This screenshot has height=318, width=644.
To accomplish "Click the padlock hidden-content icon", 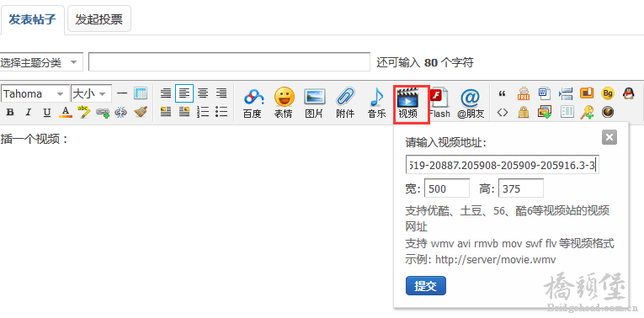I will tap(524, 112).
